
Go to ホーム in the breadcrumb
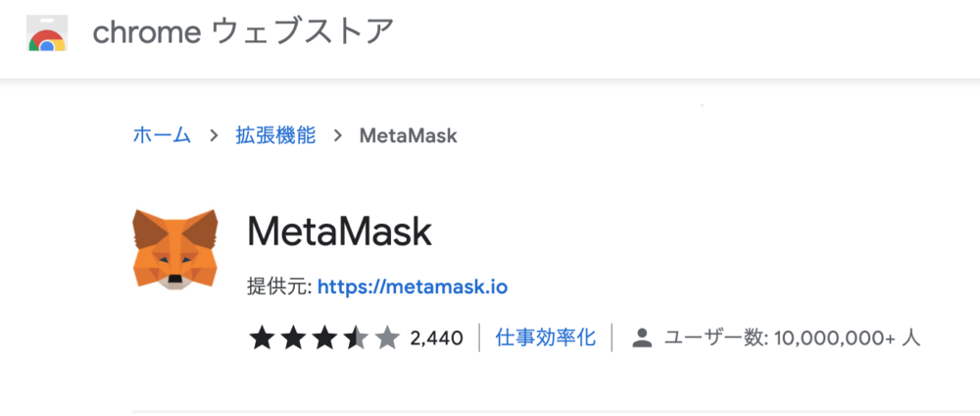coord(162,135)
